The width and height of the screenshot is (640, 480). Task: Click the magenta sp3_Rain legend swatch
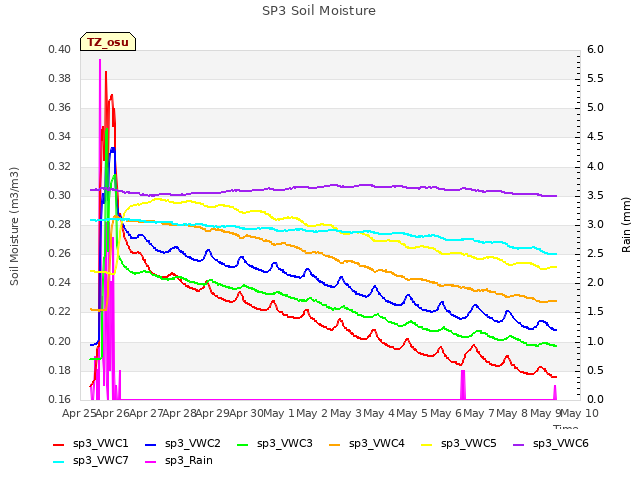click(x=151, y=462)
